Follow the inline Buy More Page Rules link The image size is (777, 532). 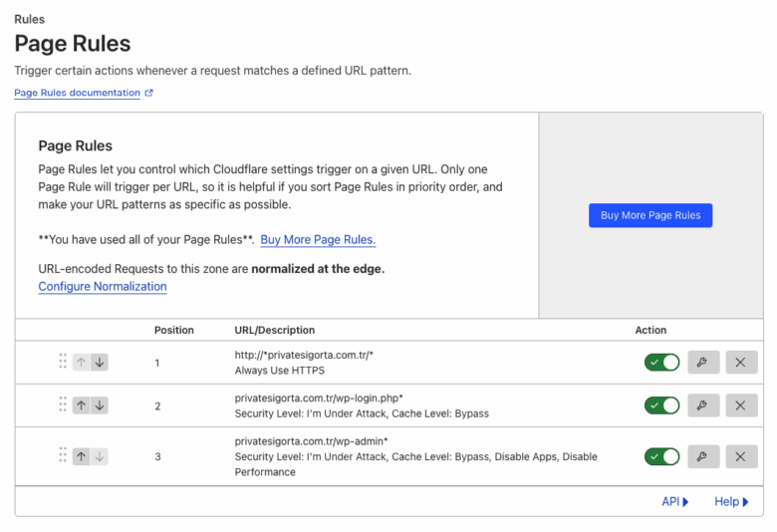point(318,239)
